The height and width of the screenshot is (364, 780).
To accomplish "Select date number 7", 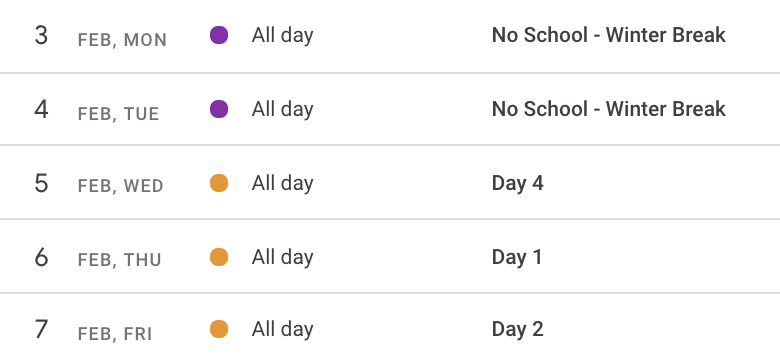I will tap(41, 330).
